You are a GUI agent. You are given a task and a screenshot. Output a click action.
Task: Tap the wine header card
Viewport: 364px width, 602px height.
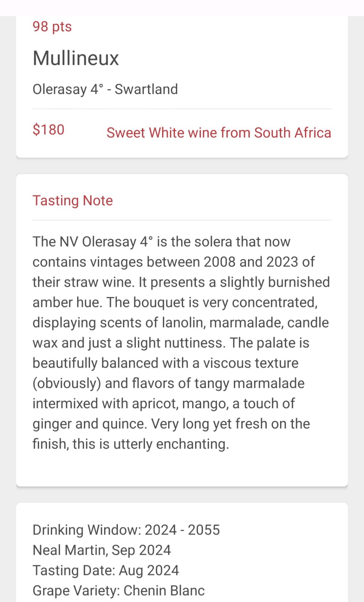(182, 86)
